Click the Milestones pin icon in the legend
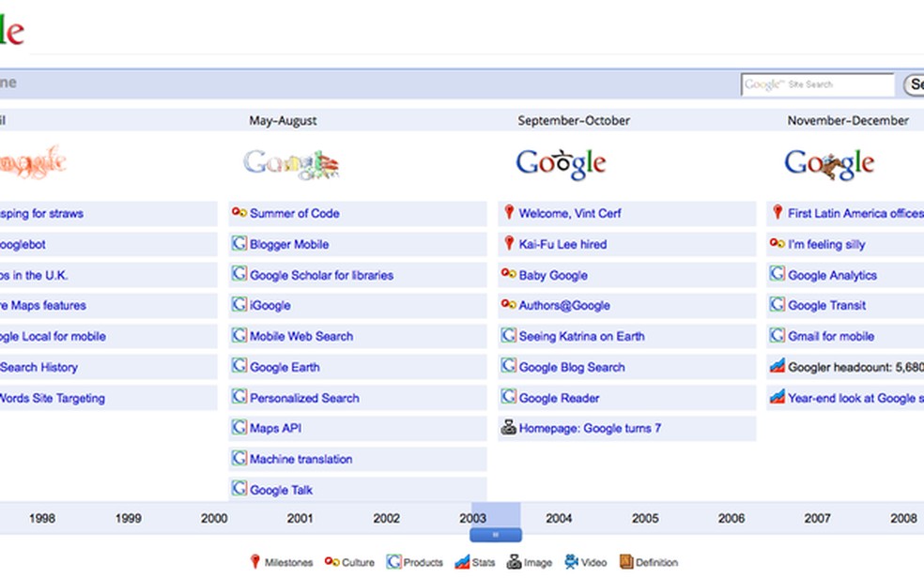 (254, 560)
